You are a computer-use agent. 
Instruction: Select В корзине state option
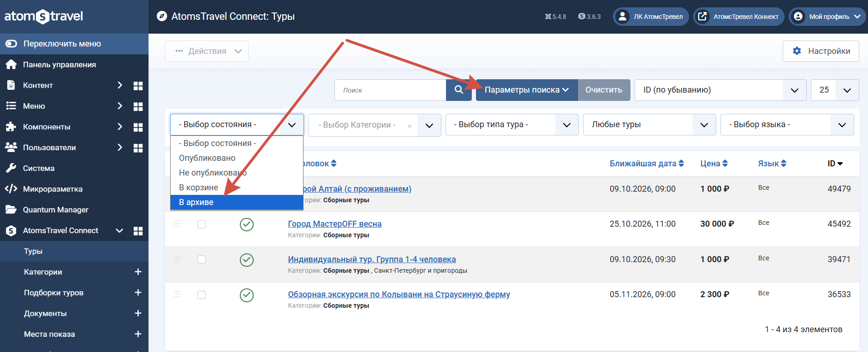pyautogui.click(x=237, y=188)
